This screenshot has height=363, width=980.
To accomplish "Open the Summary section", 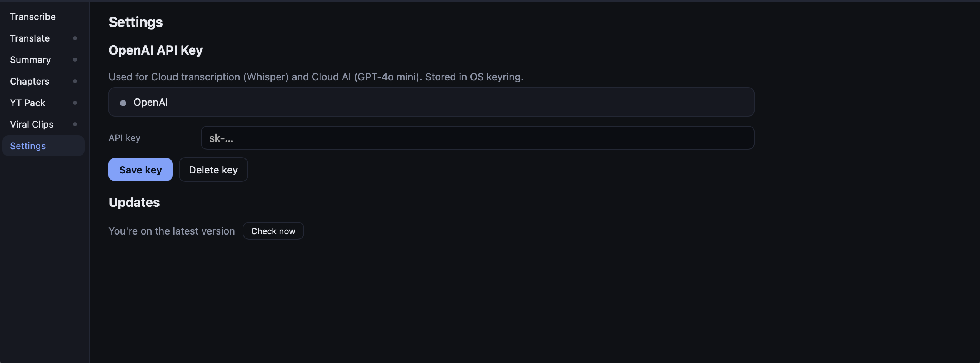I will click(30, 60).
